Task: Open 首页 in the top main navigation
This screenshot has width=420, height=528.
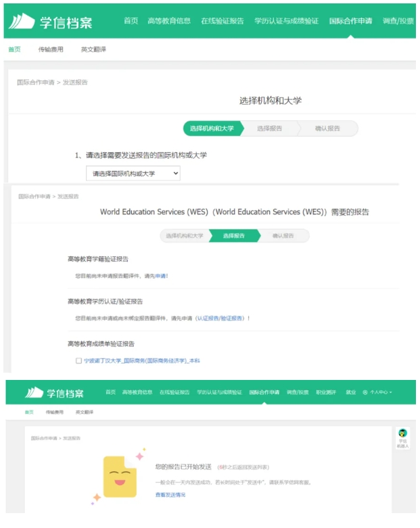Action: coord(131,21)
